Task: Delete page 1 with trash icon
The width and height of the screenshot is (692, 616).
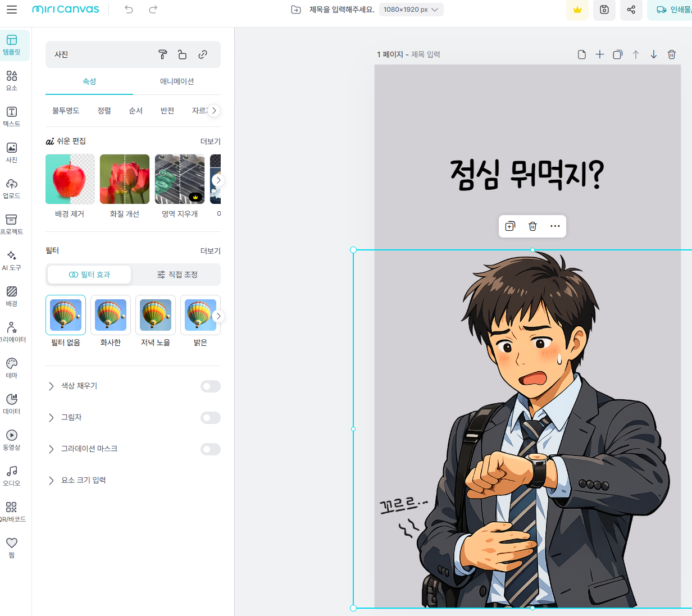Action: 672,54
